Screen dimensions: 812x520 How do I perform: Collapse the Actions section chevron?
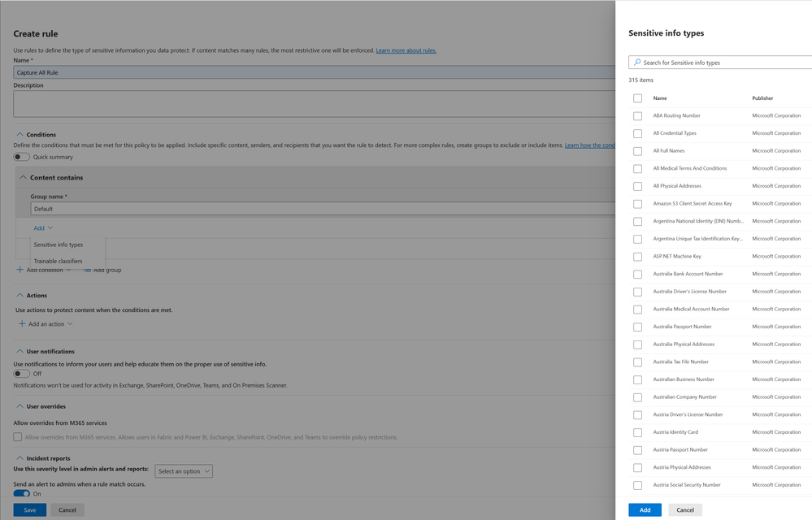(20, 295)
